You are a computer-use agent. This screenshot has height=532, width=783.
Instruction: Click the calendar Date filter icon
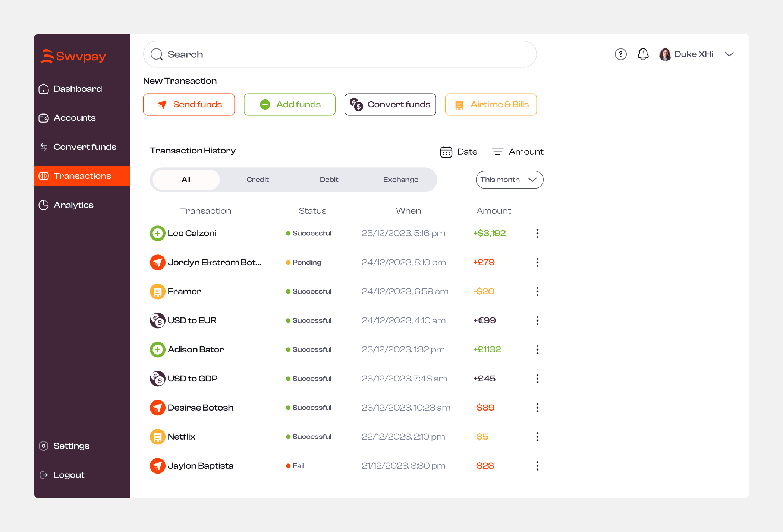tap(446, 152)
